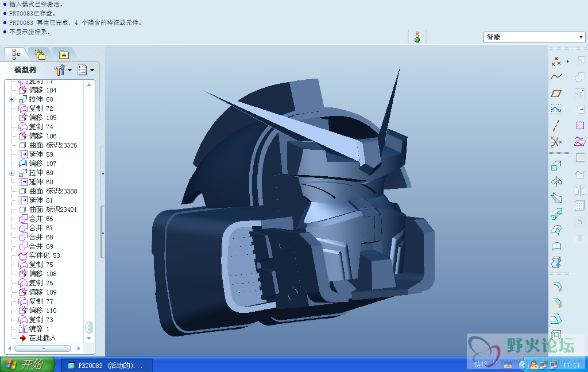Select 偏移 104 in the model tree
The height and width of the screenshot is (372, 588).
click(38, 90)
